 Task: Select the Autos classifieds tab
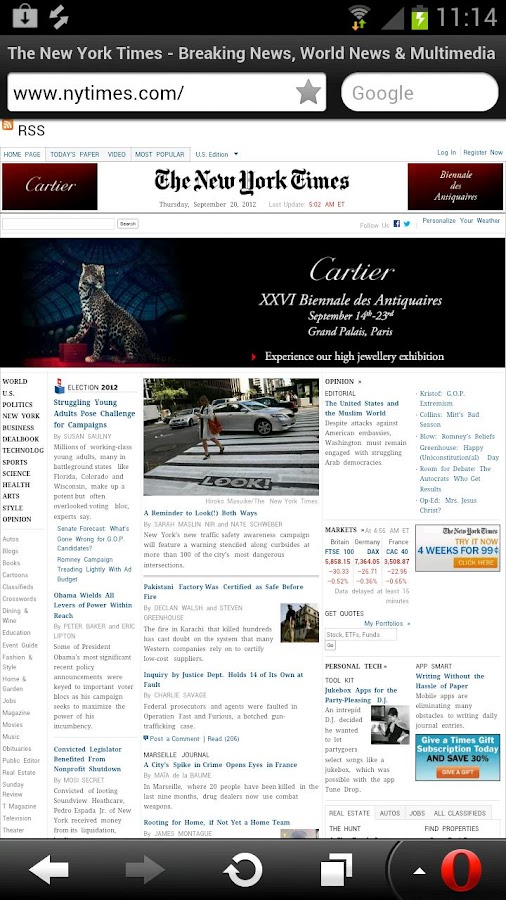390,813
